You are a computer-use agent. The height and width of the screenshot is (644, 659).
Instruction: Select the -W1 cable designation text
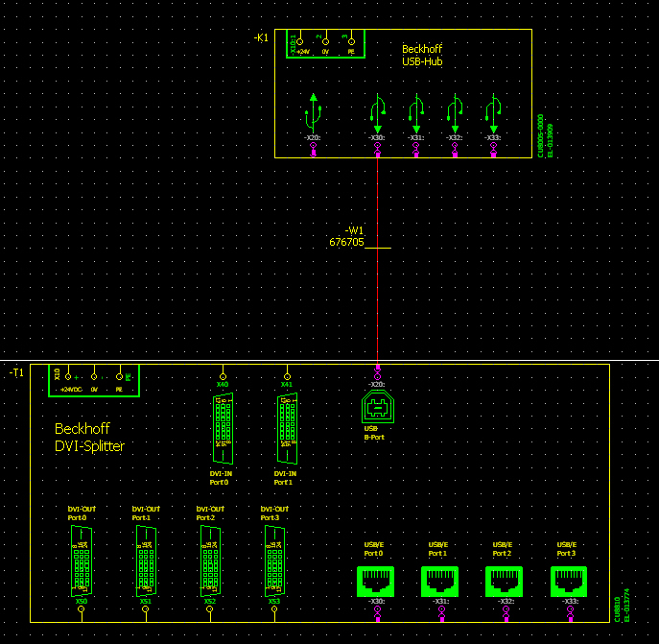[x=354, y=230]
